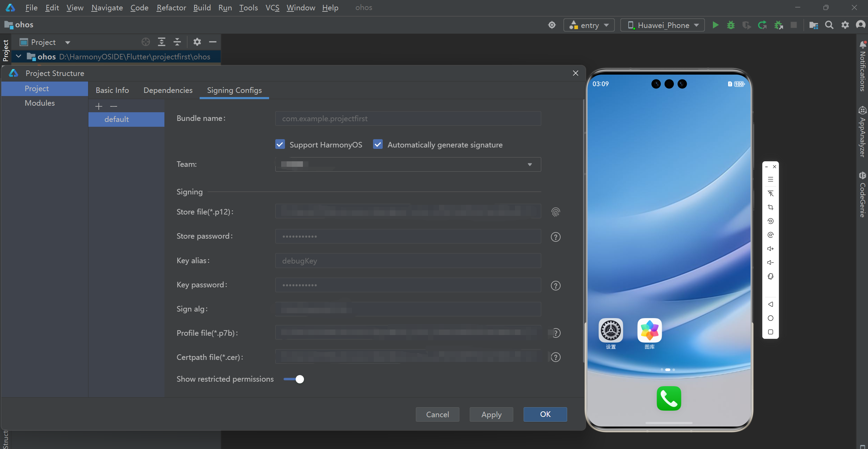Click the add signing config plus icon
This screenshot has height=449, width=868.
click(x=99, y=106)
